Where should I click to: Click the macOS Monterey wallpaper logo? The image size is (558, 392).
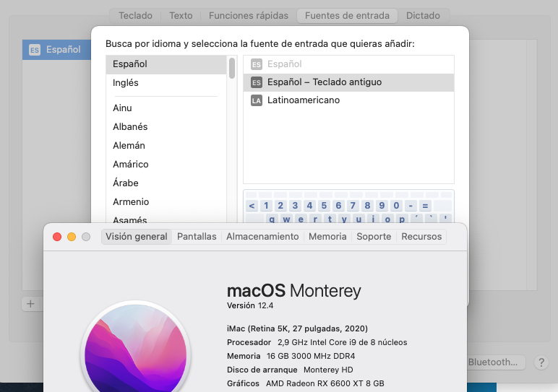pyautogui.click(x=136, y=347)
